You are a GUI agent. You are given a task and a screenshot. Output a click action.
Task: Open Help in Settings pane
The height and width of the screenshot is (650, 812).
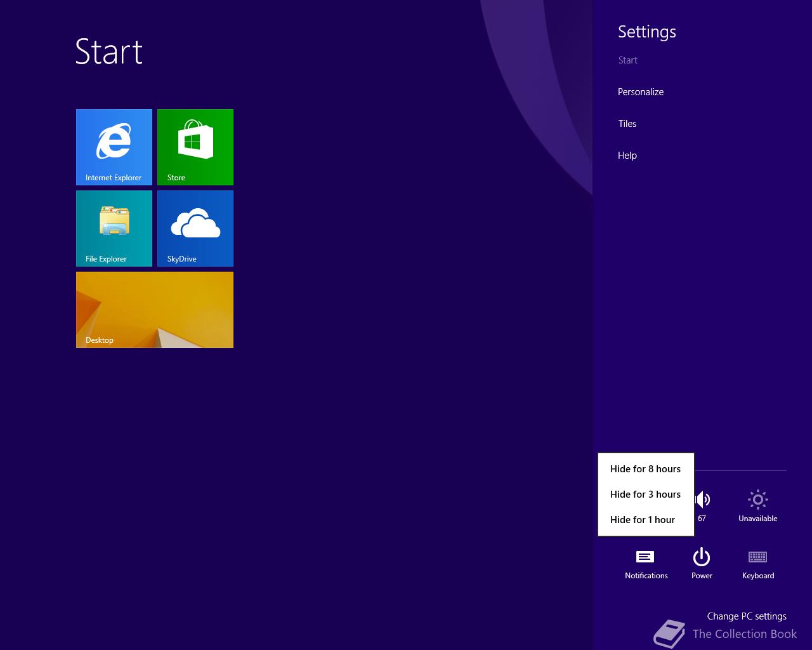[627, 156]
